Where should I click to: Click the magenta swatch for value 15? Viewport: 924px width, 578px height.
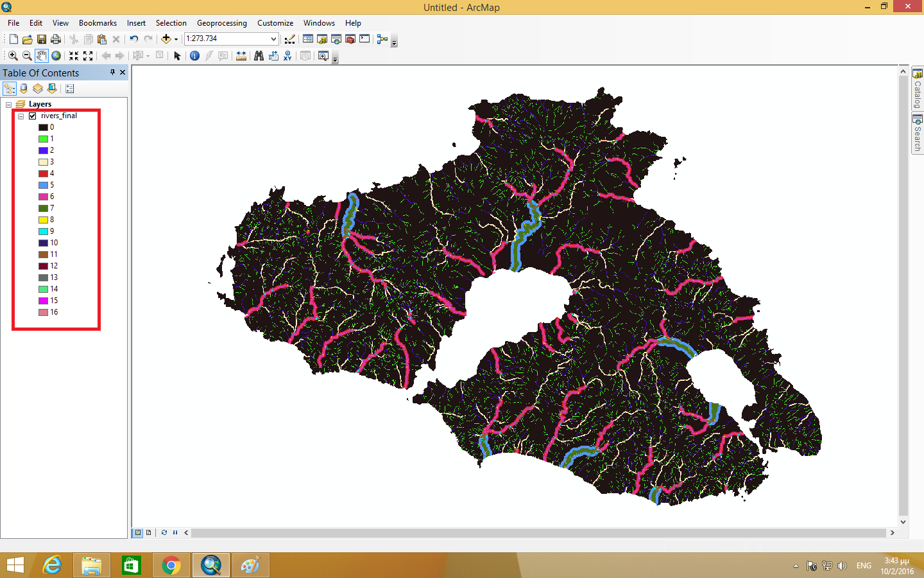pos(43,301)
